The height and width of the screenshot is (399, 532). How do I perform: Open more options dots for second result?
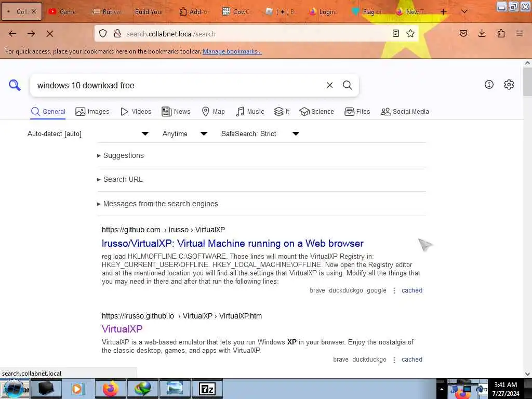pos(394,360)
